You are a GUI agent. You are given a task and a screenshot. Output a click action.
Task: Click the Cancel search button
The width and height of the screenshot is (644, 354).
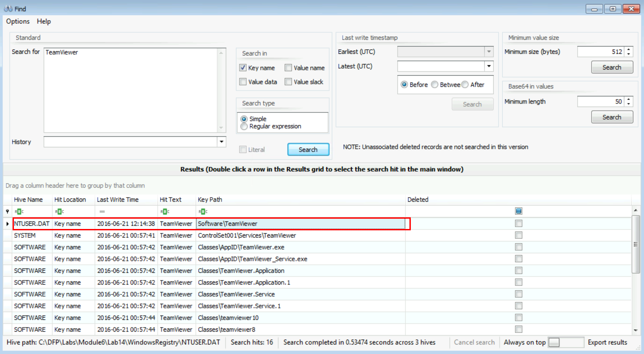pyautogui.click(x=474, y=342)
